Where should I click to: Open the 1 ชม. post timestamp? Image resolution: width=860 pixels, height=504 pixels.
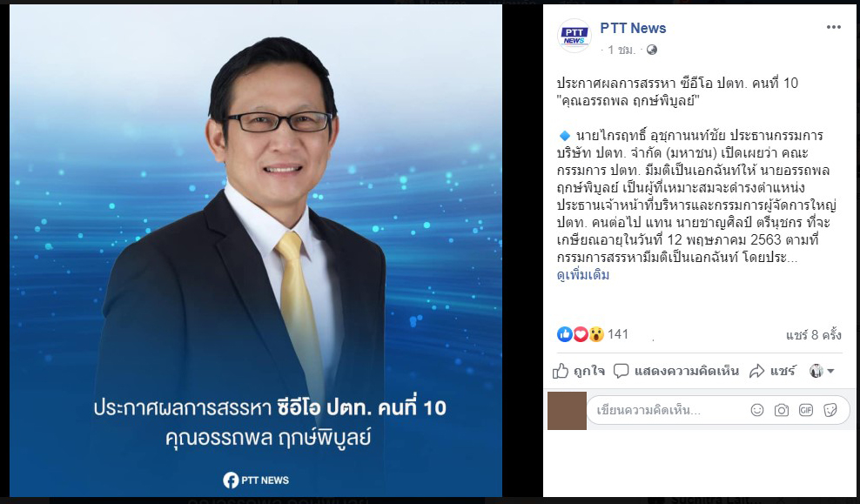click(x=621, y=50)
